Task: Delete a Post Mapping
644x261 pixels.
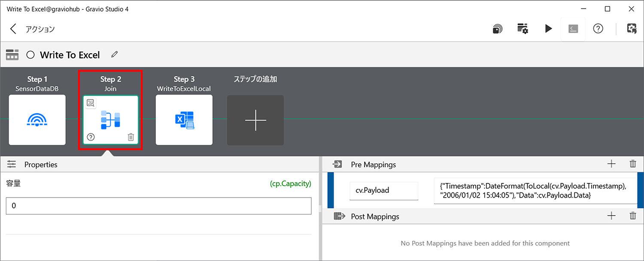Action: 633,216
